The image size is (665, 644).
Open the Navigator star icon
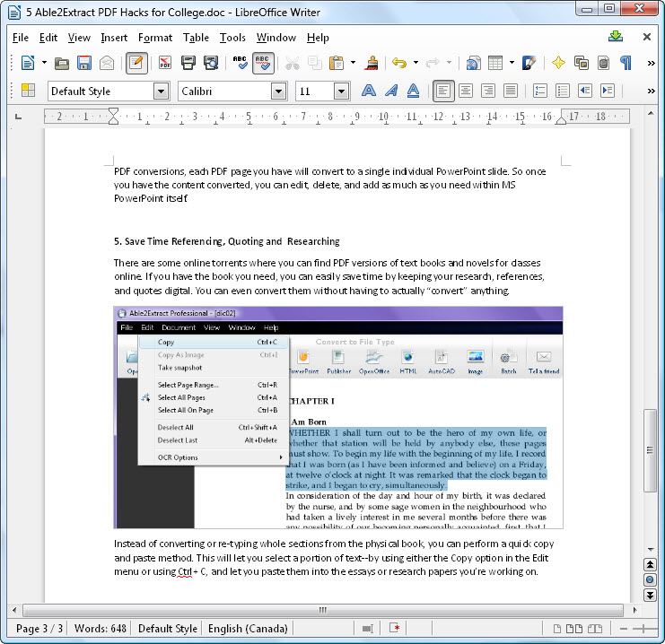tap(558, 63)
